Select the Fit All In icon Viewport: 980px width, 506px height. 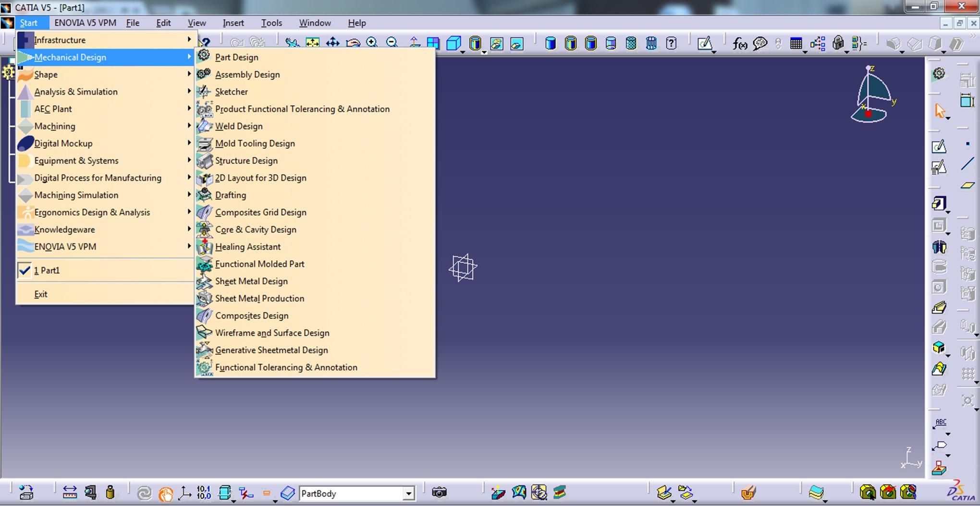[312, 43]
